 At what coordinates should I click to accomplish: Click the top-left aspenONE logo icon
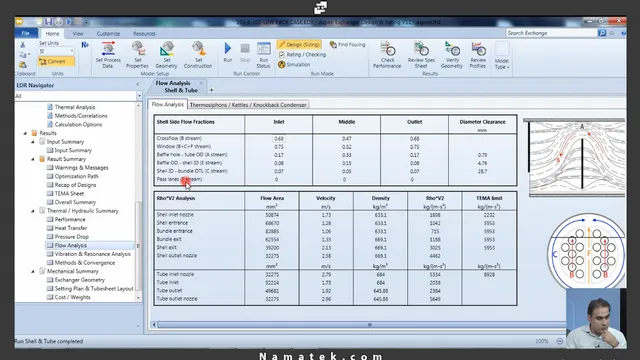tap(19, 22)
